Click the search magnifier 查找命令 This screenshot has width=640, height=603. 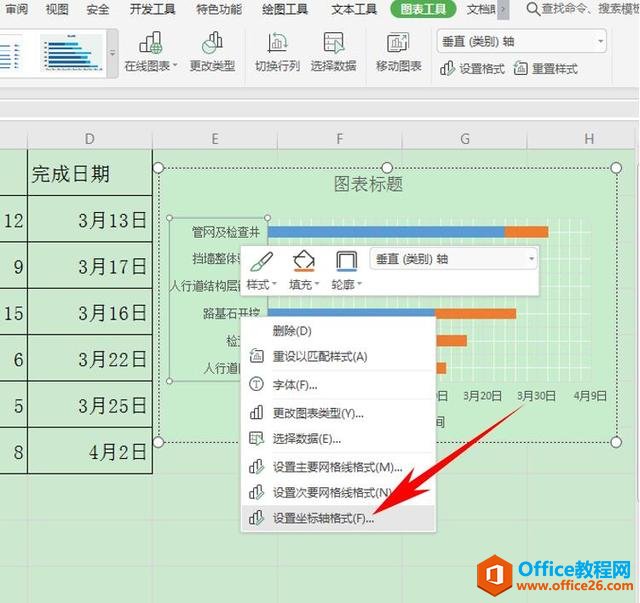coord(533,9)
